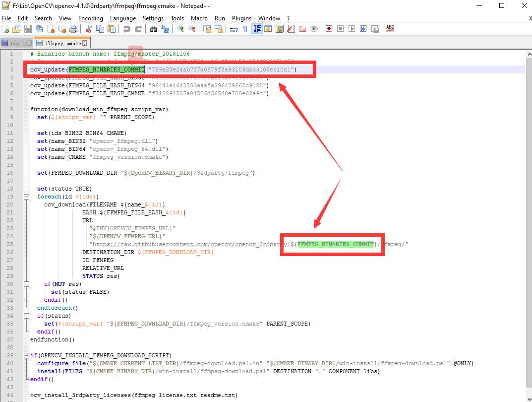Click 'function(download_win_ffmpeg script_var)' on line 8
532x402 pixels.
99,109
